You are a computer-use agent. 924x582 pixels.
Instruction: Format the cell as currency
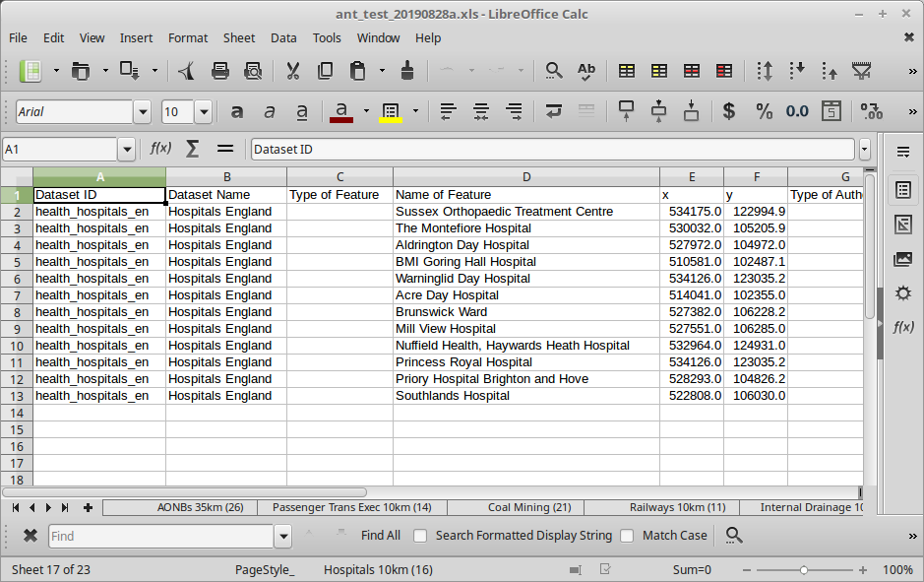729,111
